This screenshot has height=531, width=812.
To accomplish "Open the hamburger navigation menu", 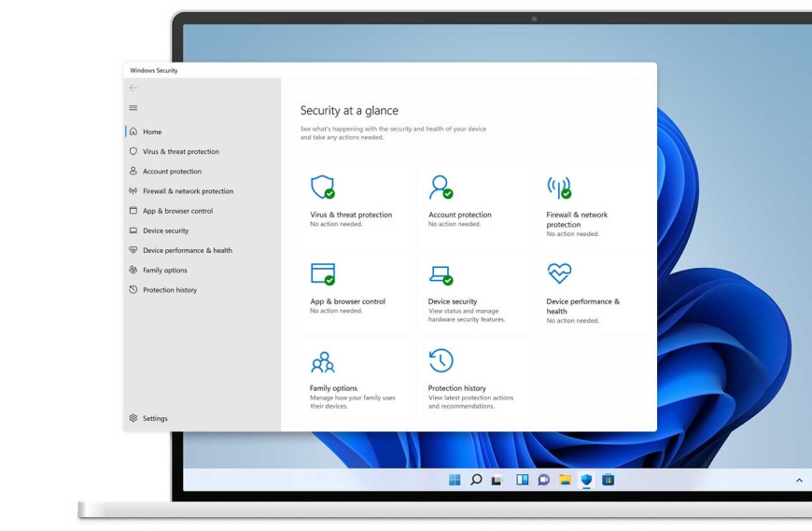I will [x=133, y=107].
